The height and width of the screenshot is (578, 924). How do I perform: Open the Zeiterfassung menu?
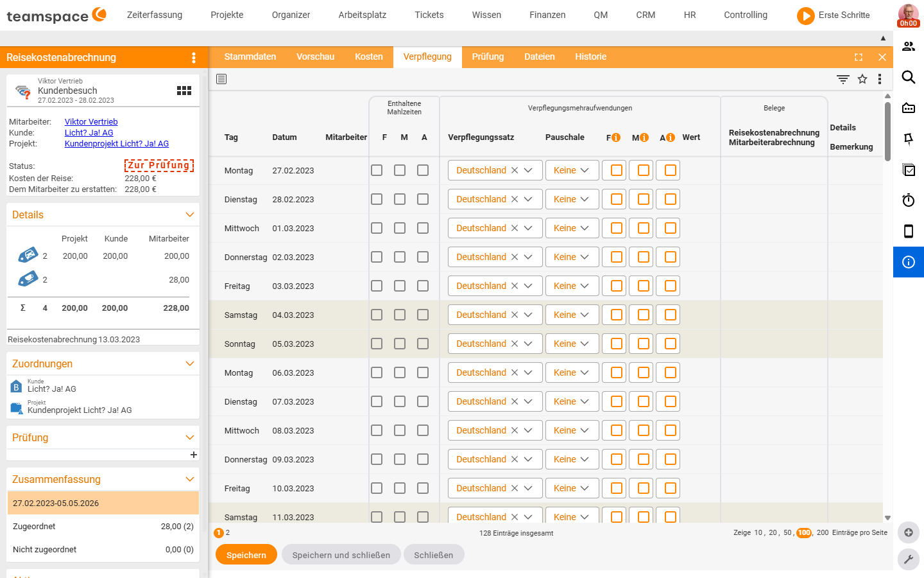click(155, 15)
